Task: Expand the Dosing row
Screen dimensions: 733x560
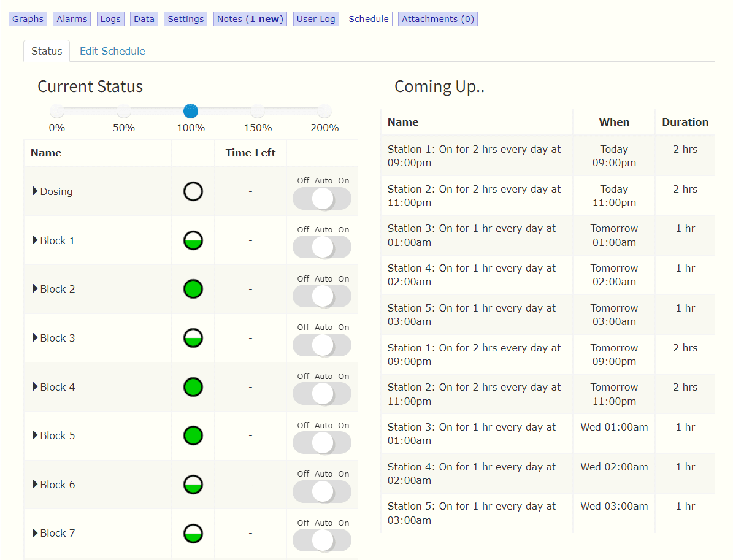Action: [36, 191]
